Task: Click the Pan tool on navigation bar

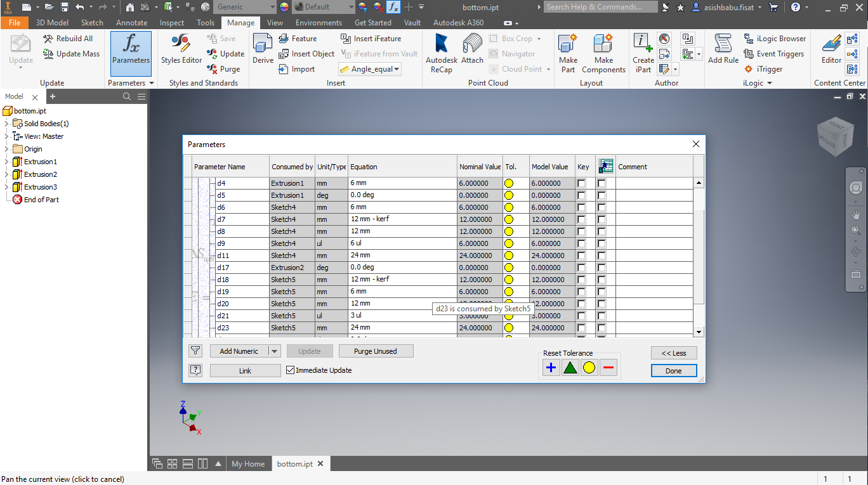Action: 855,215
